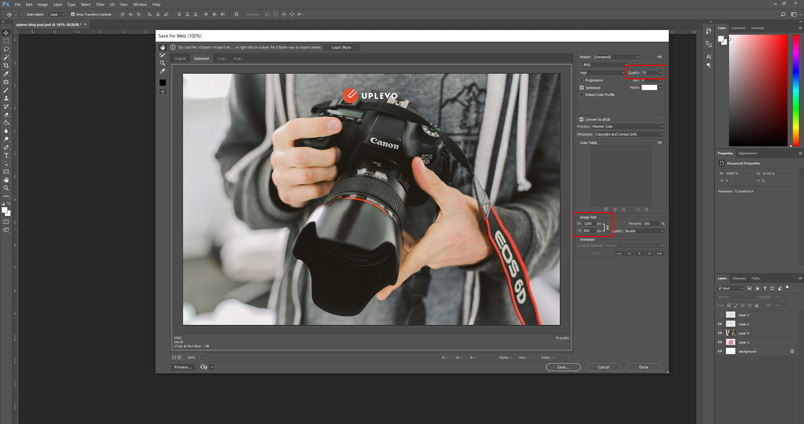This screenshot has width=804, height=424.
Task: Click the preview in browser icon beside Preview
Action: point(204,367)
